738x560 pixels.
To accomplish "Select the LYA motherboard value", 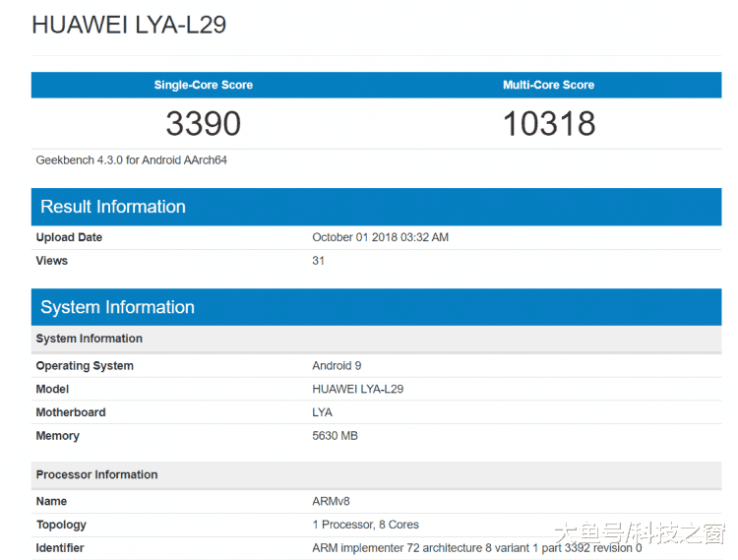I will point(323,412).
